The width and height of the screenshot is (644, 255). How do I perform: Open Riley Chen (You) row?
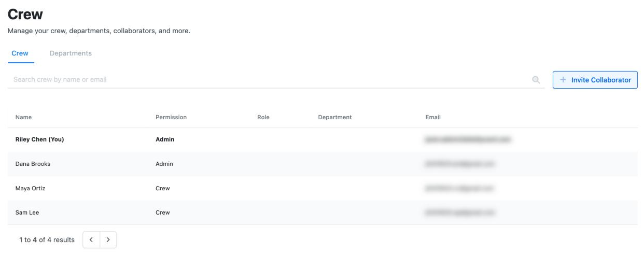point(323,139)
